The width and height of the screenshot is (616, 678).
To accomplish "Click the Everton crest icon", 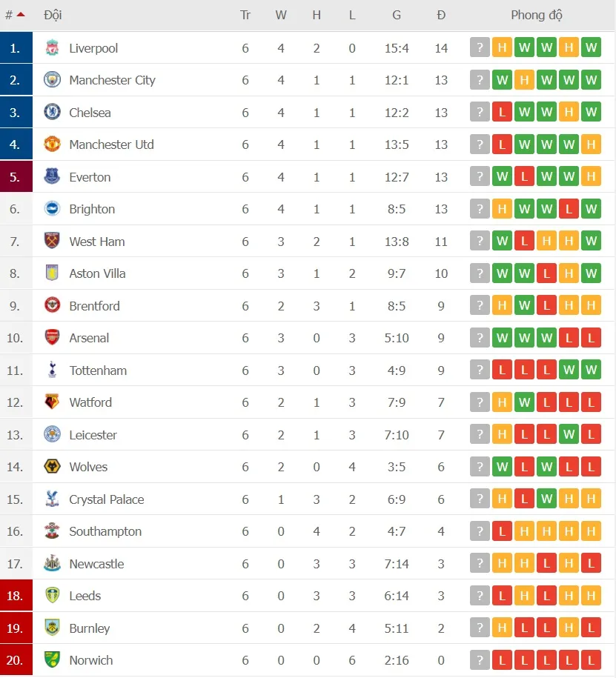I will click(x=52, y=176).
